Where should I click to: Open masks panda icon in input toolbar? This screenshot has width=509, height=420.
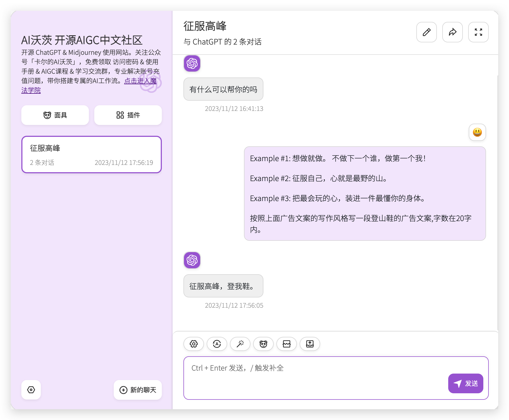[x=263, y=344]
